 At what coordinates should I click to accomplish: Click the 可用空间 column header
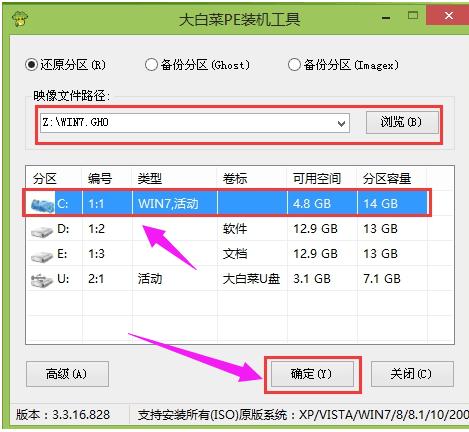coord(317,179)
